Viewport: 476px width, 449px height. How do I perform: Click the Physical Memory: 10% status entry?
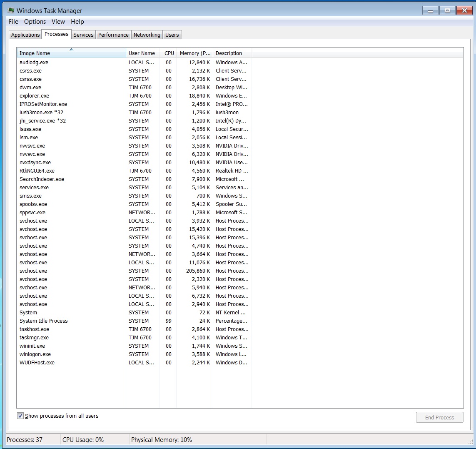coord(162,440)
